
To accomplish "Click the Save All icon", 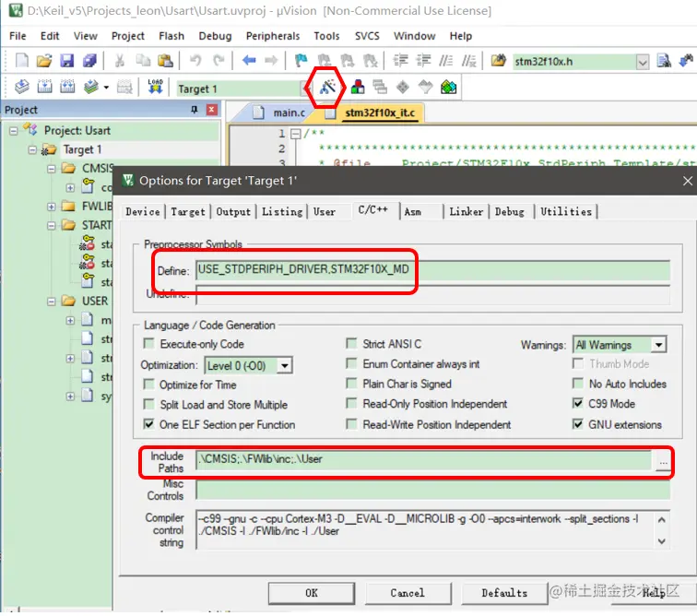I will click(x=89, y=60).
